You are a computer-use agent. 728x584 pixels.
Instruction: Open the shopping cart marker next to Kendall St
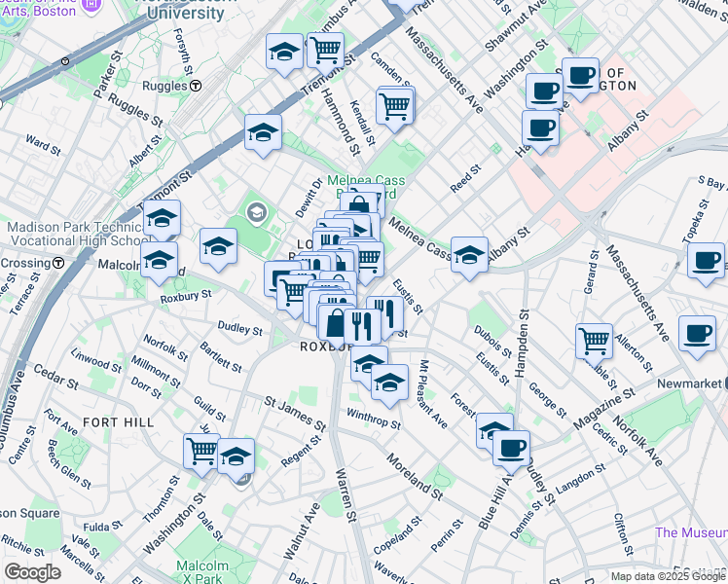tap(394, 110)
